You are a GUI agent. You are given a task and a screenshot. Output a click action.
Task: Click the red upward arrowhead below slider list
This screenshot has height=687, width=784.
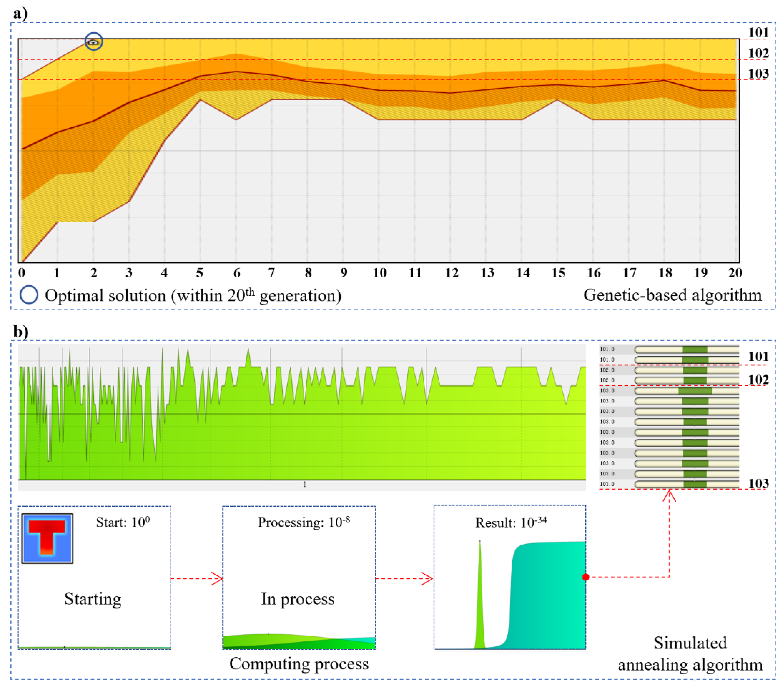point(669,495)
